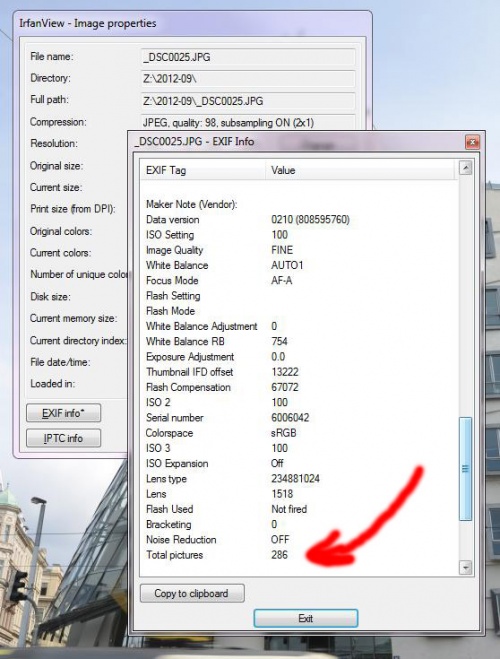Click the EXIF list scrollbar thumb
The width and height of the screenshot is (500, 659).
(x=466, y=469)
